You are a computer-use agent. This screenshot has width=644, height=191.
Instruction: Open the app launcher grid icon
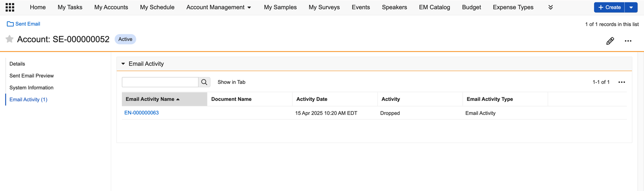point(10,7)
